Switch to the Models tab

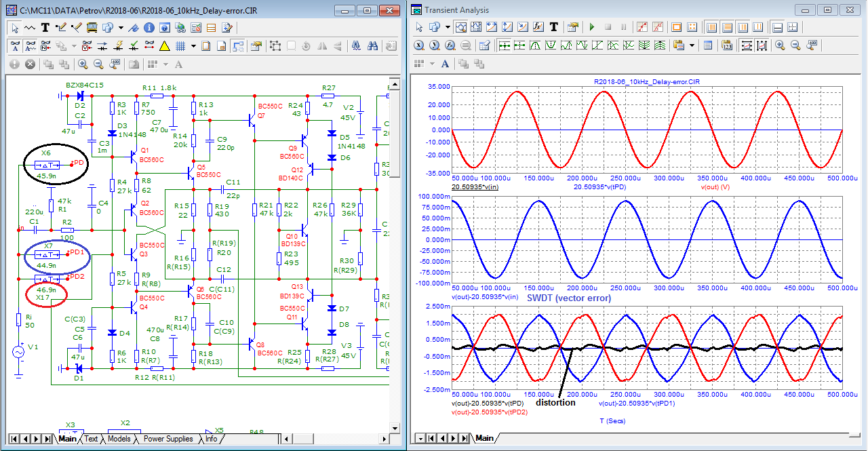119,439
